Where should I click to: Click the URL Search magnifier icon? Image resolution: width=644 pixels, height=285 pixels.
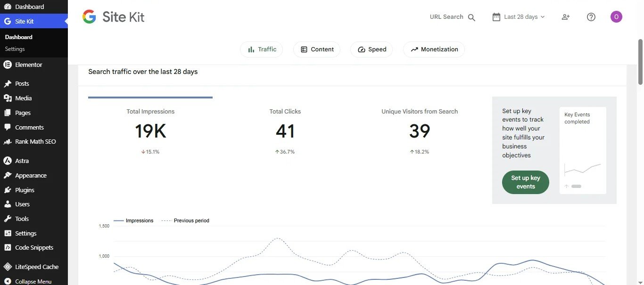471,17
